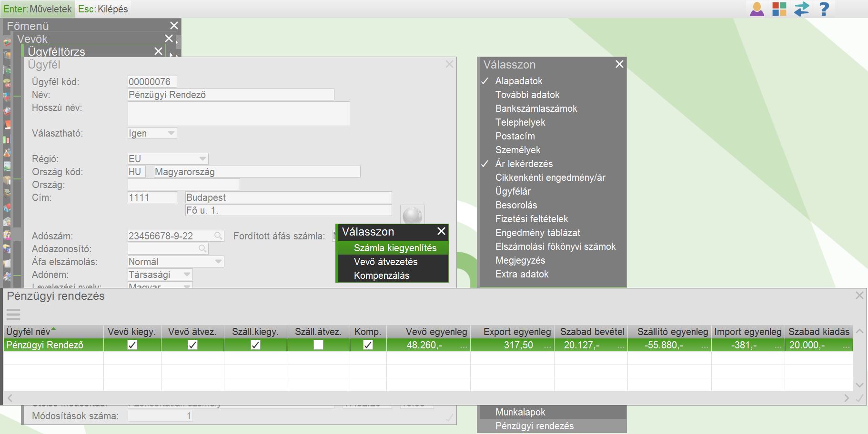Click the Budapest city field
The width and height of the screenshot is (868, 434).
coord(288,197)
